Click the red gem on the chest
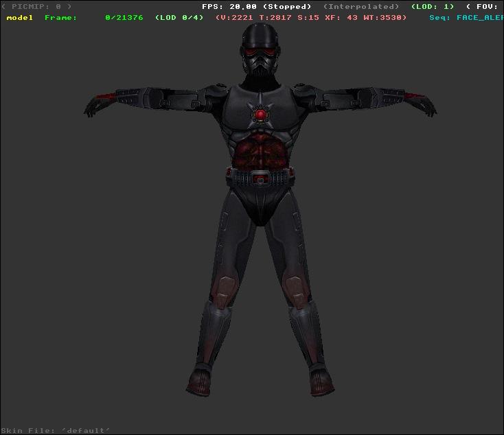The width and height of the screenshot is (504, 435). tap(260, 114)
